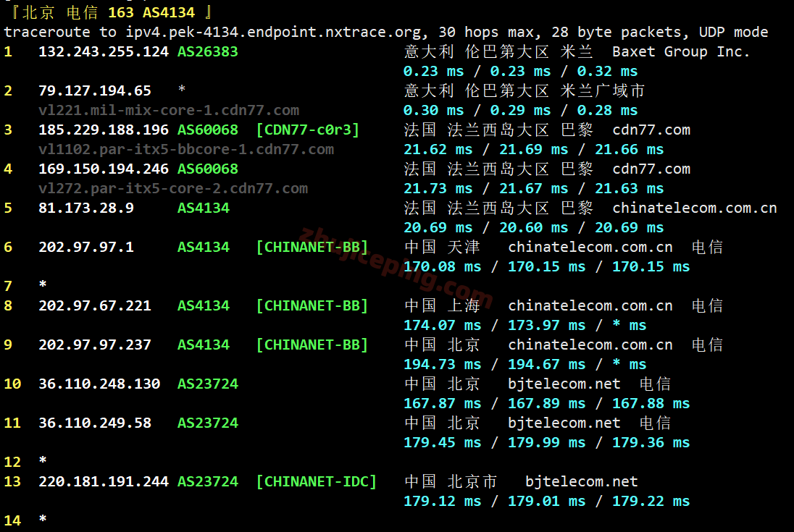
Task: Click the asterisk on hop 14
Action: pos(43,518)
